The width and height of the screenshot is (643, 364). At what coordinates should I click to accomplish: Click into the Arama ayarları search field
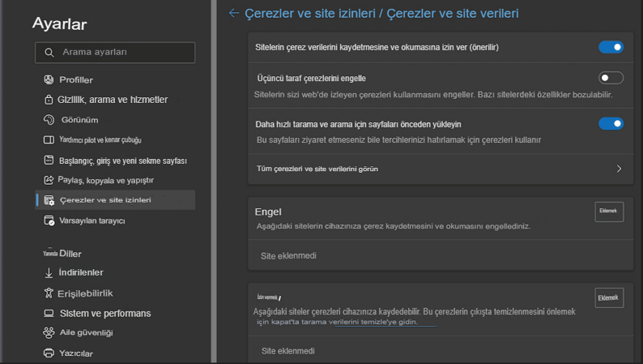click(x=115, y=52)
